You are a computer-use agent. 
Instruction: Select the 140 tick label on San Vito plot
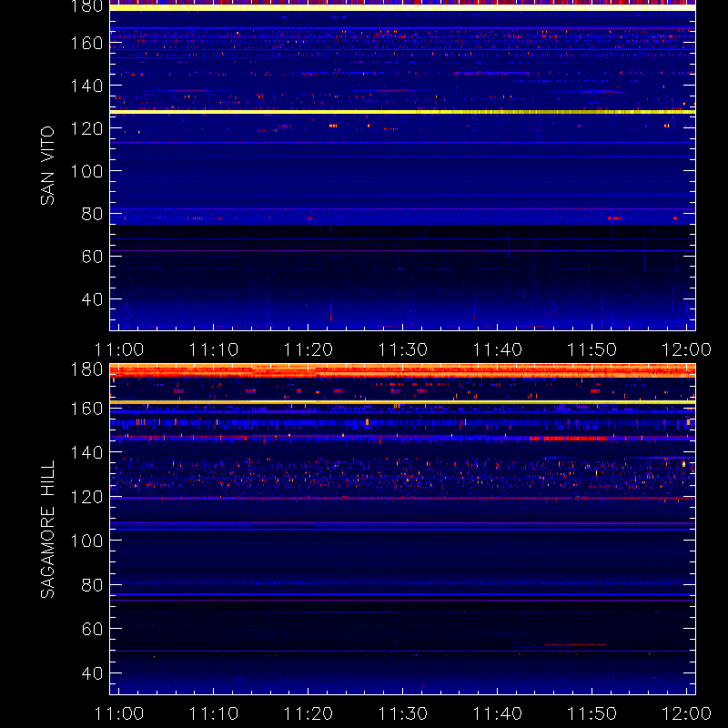pos(86,86)
